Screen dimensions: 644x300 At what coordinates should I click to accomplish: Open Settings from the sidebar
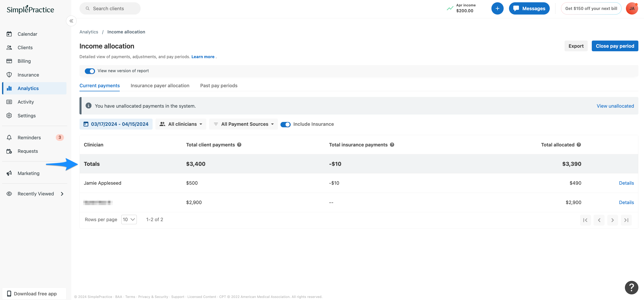pyautogui.click(x=26, y=116)
